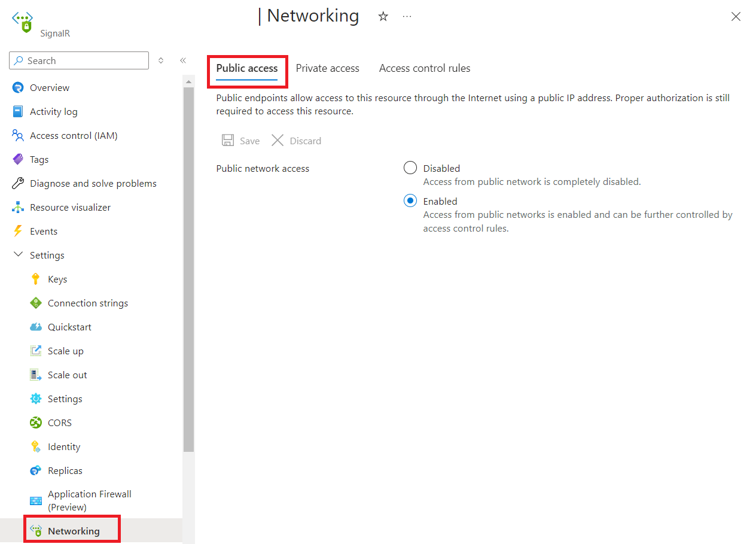This screenshot has height=544, width=756.
Task: Select the Enabled public network access option
Action: tap(410, 200)
